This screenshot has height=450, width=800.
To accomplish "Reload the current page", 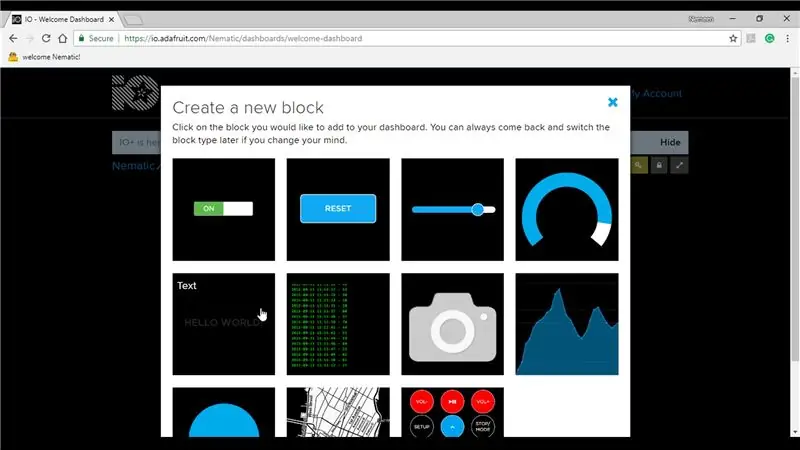I will [46, 38].
